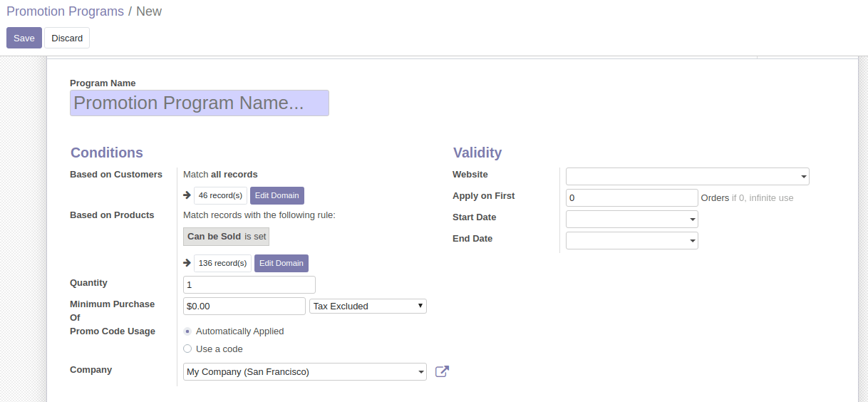Edit Domain for customers condition
The width and height of the screenshot is (868, 402).
(x=277, y=195)
